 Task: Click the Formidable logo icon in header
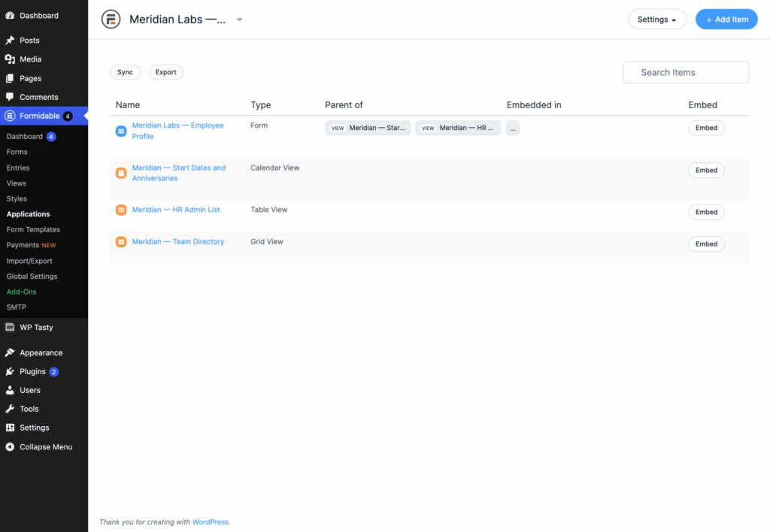(x=111, y=20)
